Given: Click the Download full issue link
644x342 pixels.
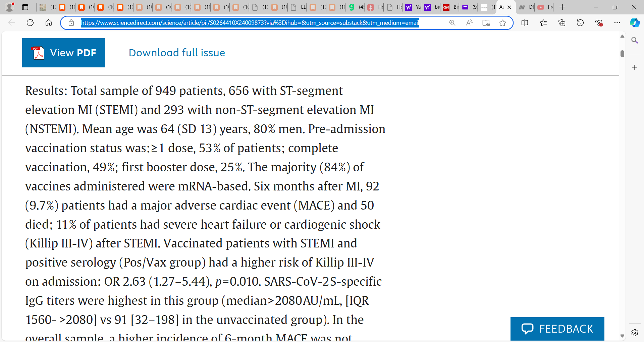Looking at the screenshot, I should point(177,53).
